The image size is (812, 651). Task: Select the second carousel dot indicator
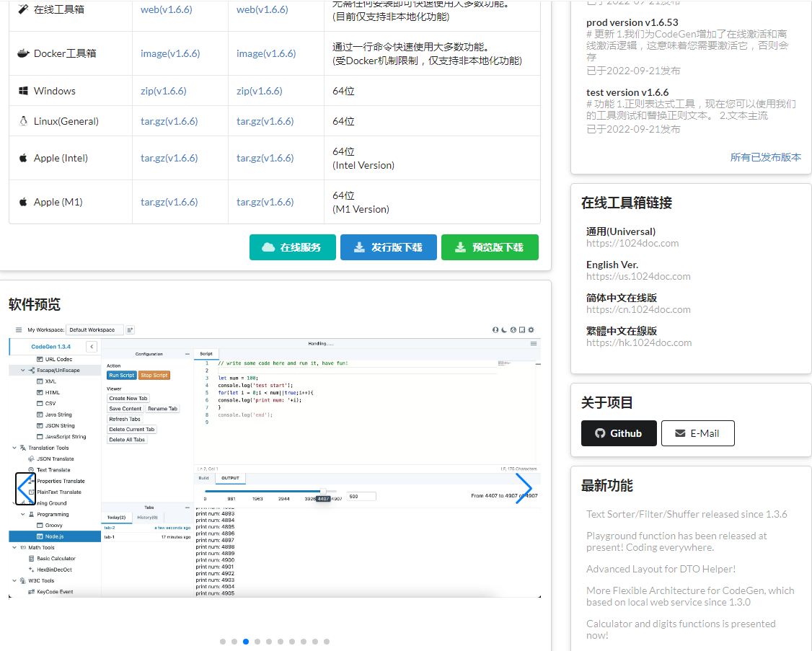coord(234,642)
